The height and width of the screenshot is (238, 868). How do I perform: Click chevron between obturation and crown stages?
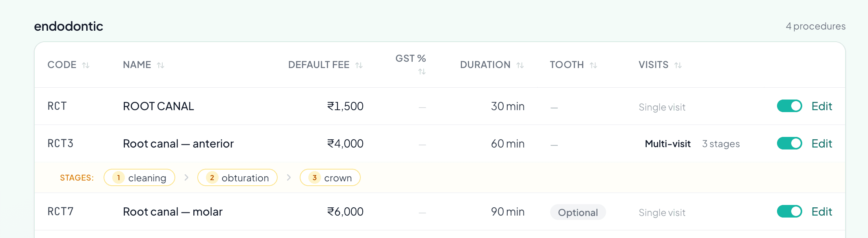pos(289,178)
